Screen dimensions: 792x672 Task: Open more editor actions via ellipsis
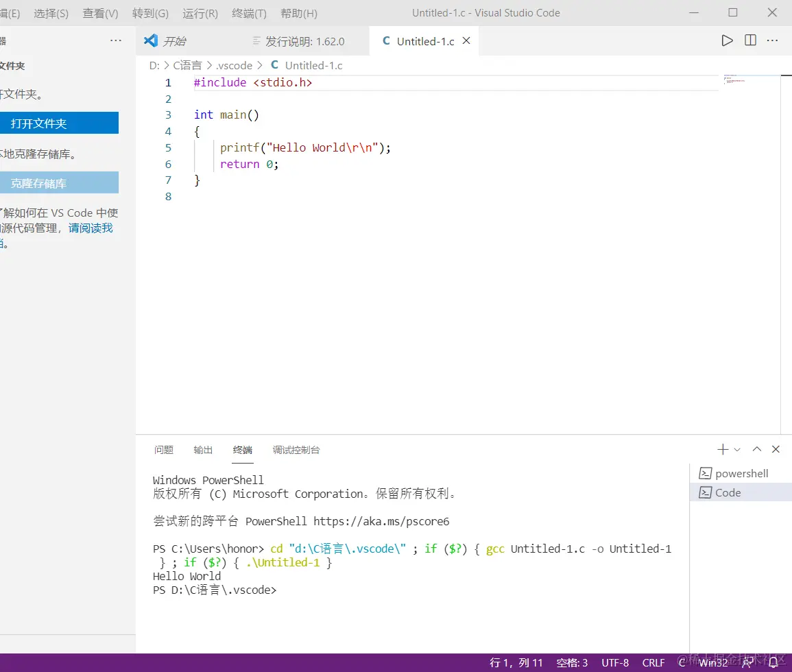tap(772, 40)
